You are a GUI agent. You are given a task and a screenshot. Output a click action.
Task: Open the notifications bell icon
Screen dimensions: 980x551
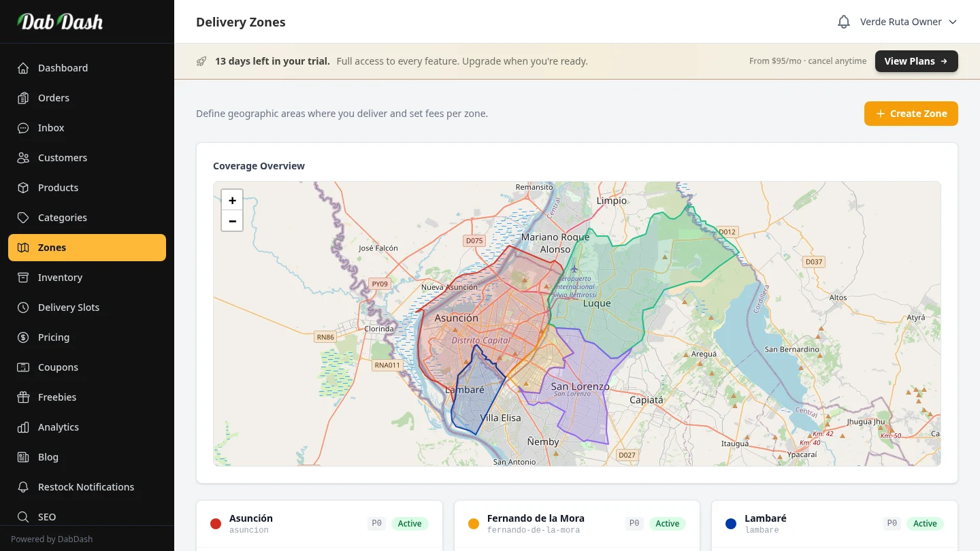843,22
